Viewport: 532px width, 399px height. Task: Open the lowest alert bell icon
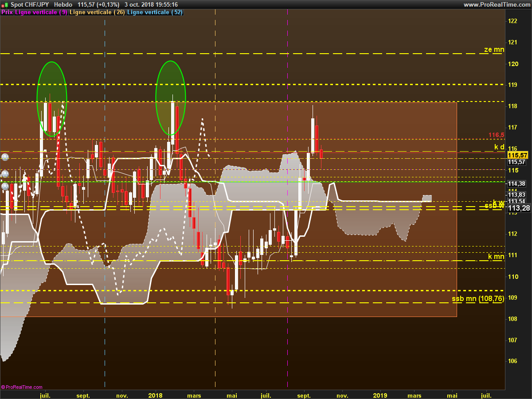point(5,187)
